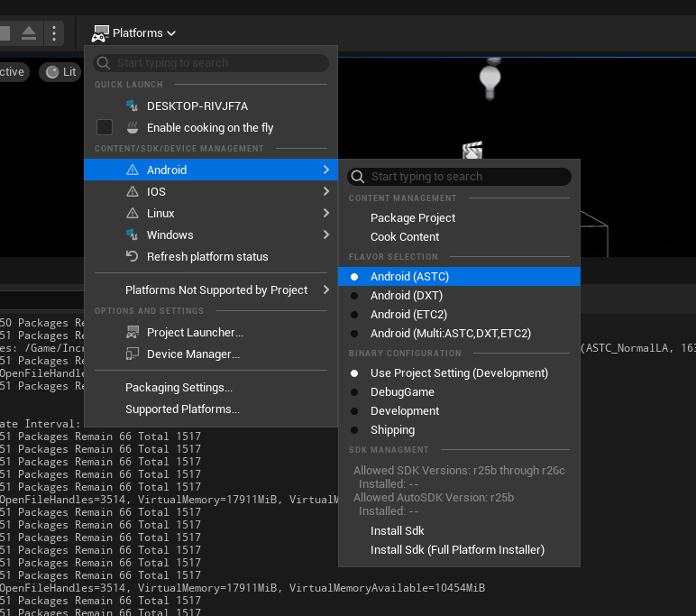
Task: Click the IOS warning triangle icon
Action: 133,191
